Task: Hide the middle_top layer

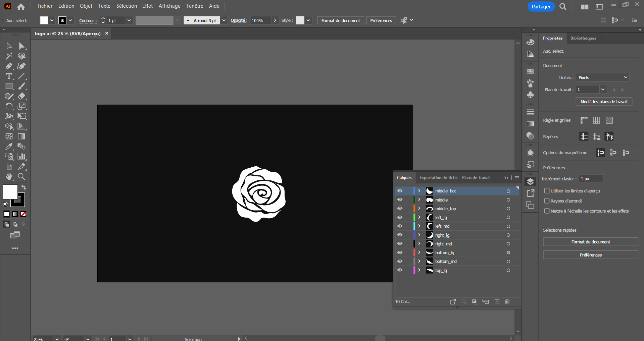Action: (400, 209)
